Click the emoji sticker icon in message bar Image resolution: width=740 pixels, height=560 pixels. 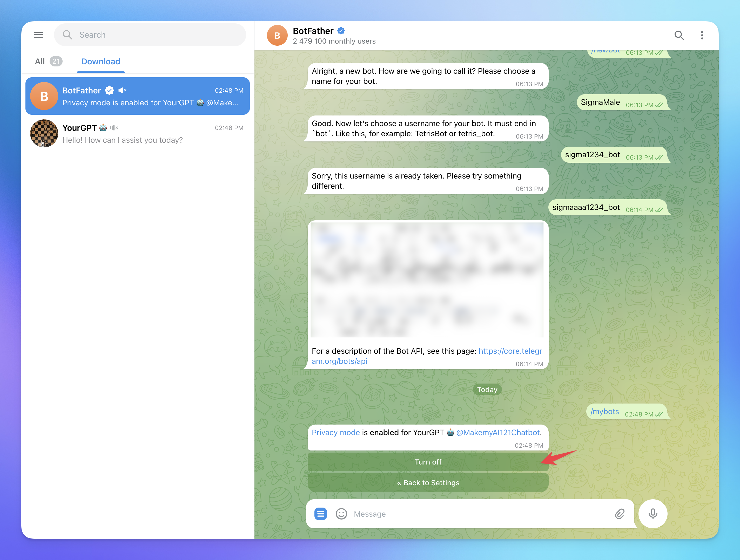click(x=341, y=514)
